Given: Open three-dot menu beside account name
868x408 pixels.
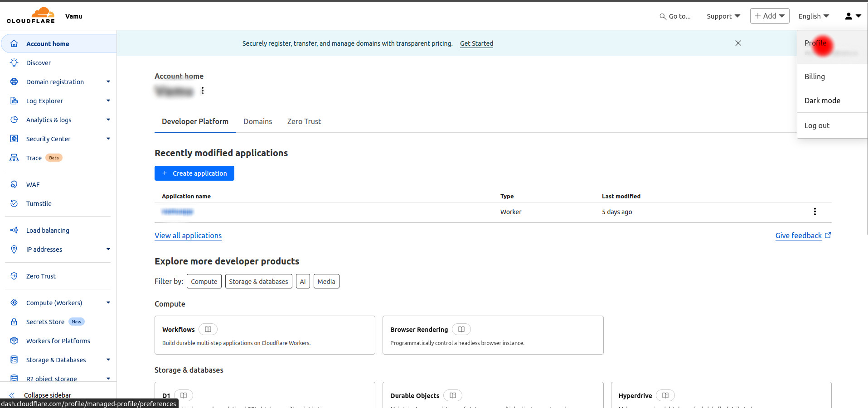Looking at the screenshot, I should coord(203,91).
